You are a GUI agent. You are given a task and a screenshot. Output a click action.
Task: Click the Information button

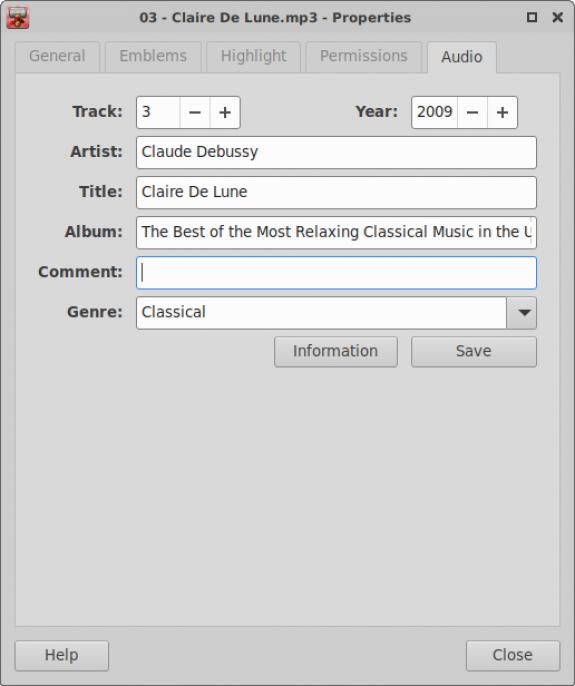(x=336, y=351)
